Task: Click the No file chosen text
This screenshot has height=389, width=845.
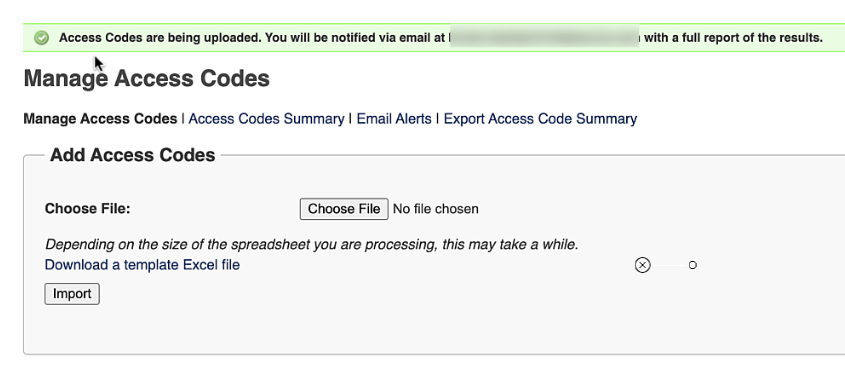Action: [435, 209]
